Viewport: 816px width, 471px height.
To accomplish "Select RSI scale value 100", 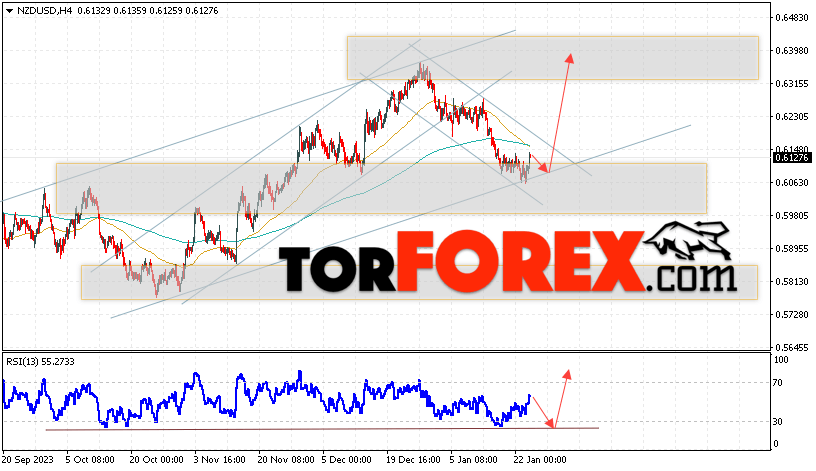I will [x=782, y=360].
